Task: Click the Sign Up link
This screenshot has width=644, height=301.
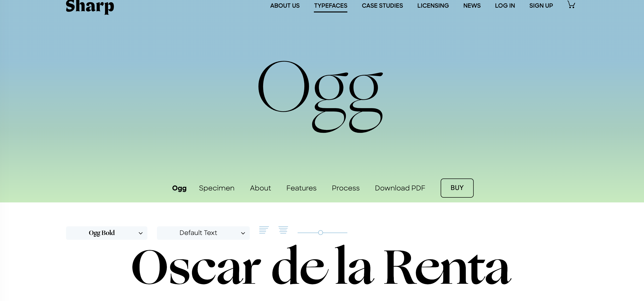Action: click(x=541, y=6)
